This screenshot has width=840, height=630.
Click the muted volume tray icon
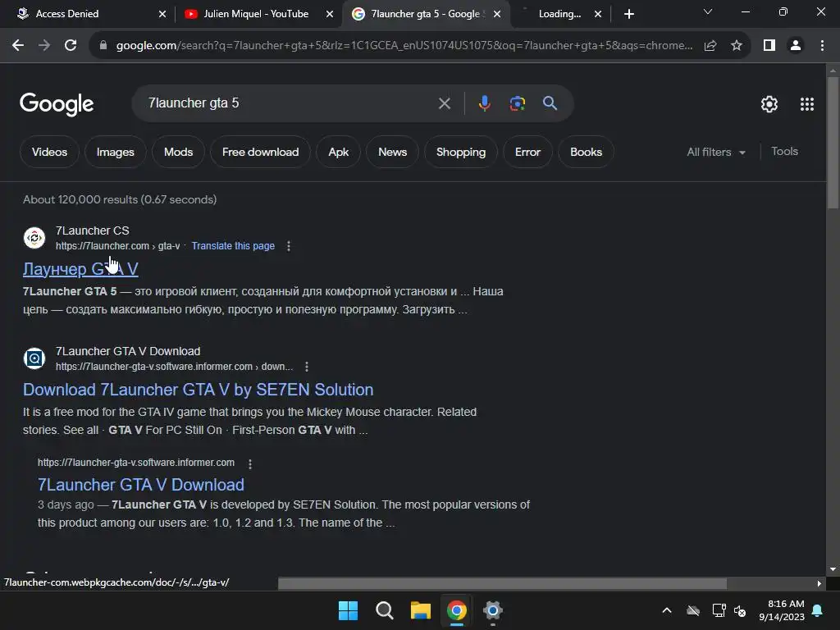740,610
